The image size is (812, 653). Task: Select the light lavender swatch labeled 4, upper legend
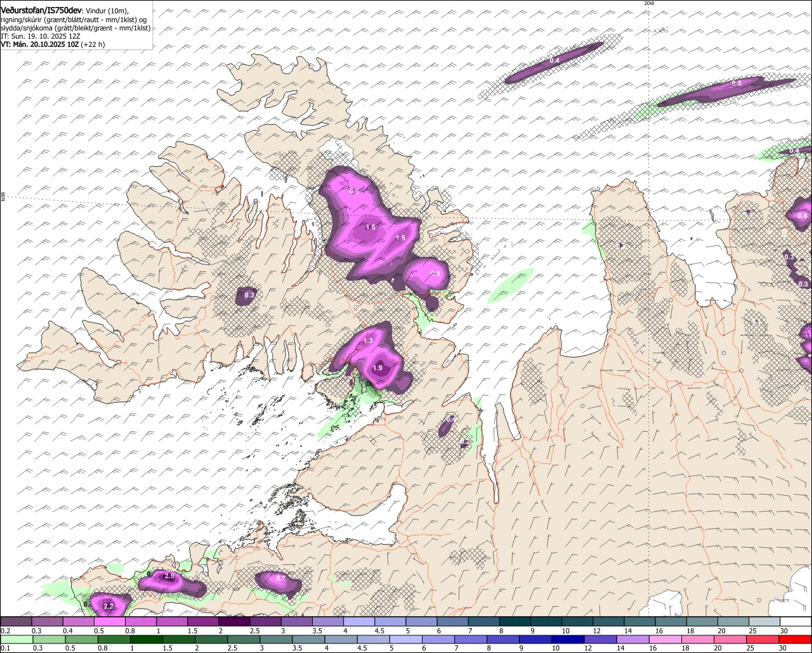coord(359,621)
